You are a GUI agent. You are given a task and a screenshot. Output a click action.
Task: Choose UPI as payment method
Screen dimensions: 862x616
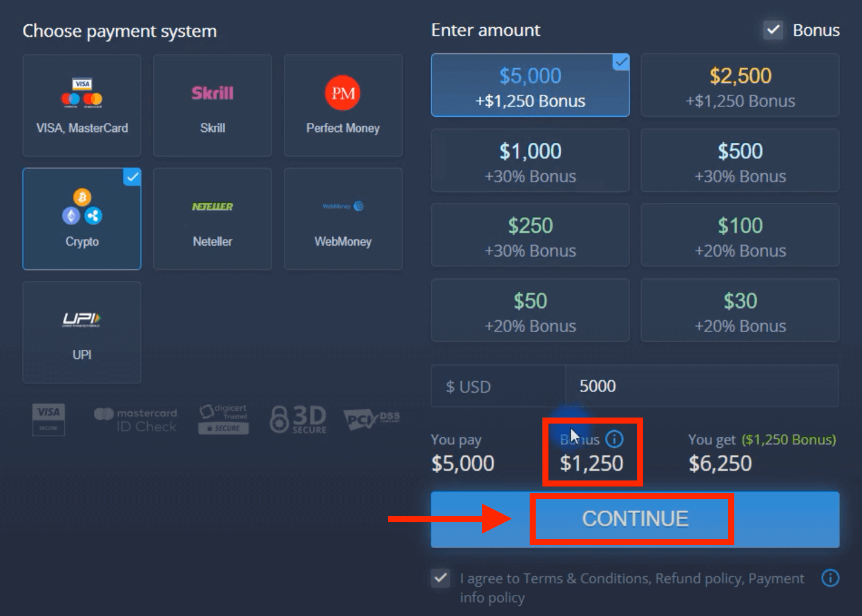click(x=81, y=332)
